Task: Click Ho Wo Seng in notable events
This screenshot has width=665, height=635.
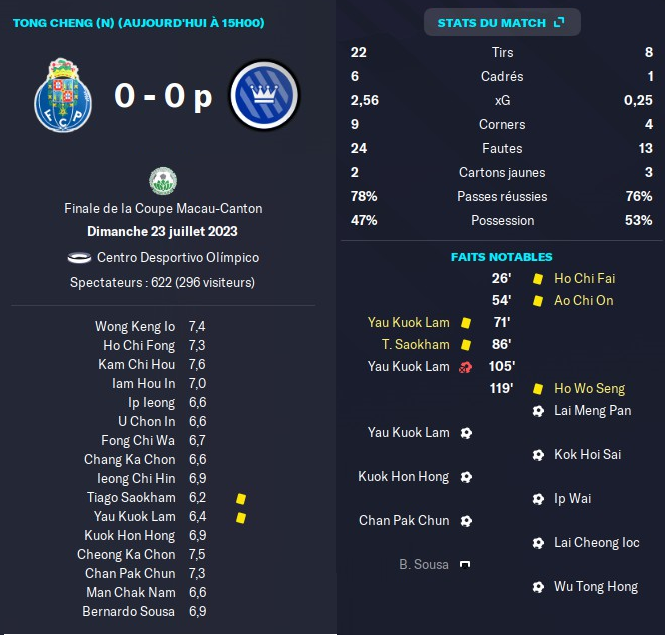Action: click(x=590, y=389)
